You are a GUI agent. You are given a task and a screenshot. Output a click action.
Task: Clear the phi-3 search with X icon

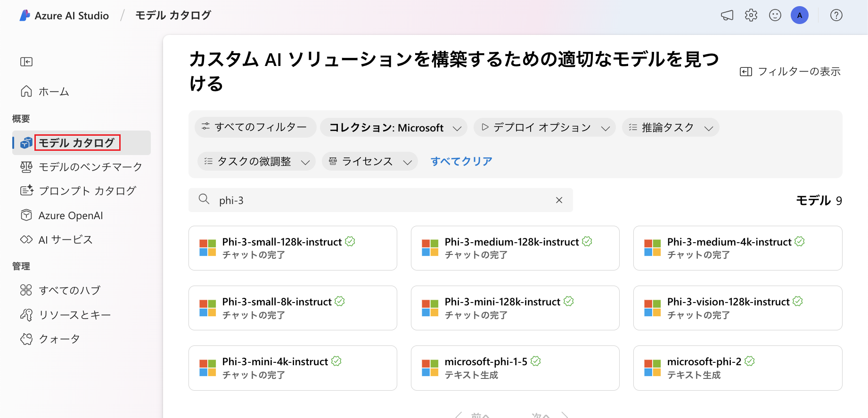point(559,200)
